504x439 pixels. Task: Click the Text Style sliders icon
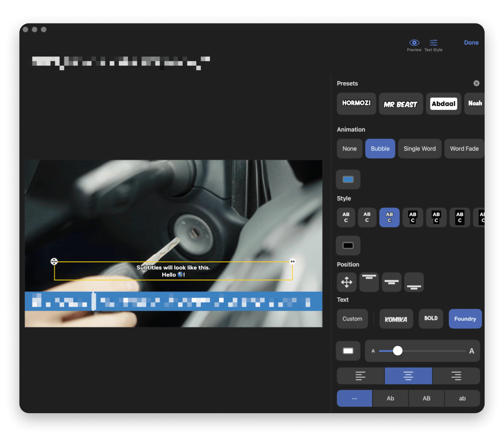tap(433, 43)
